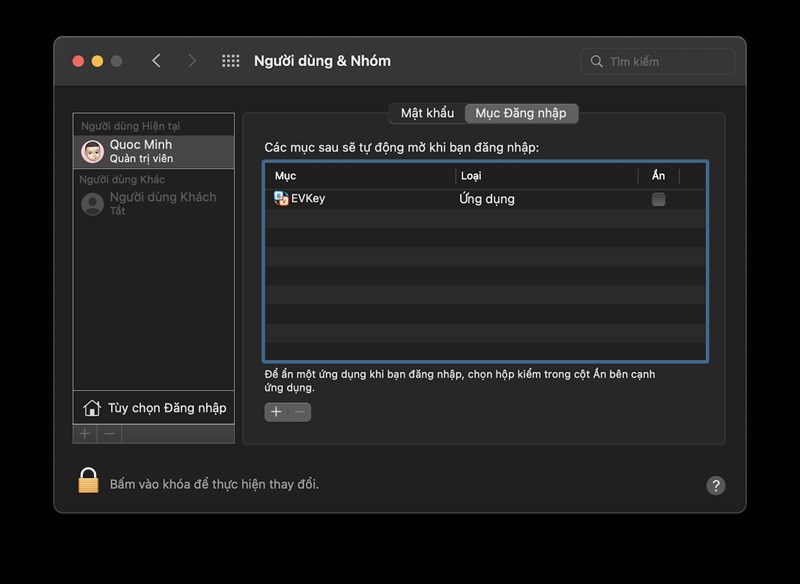Viewport: 800px width, 584px height.
Task: Add a user with sidebar plus button
Action: tap(85, 434)
